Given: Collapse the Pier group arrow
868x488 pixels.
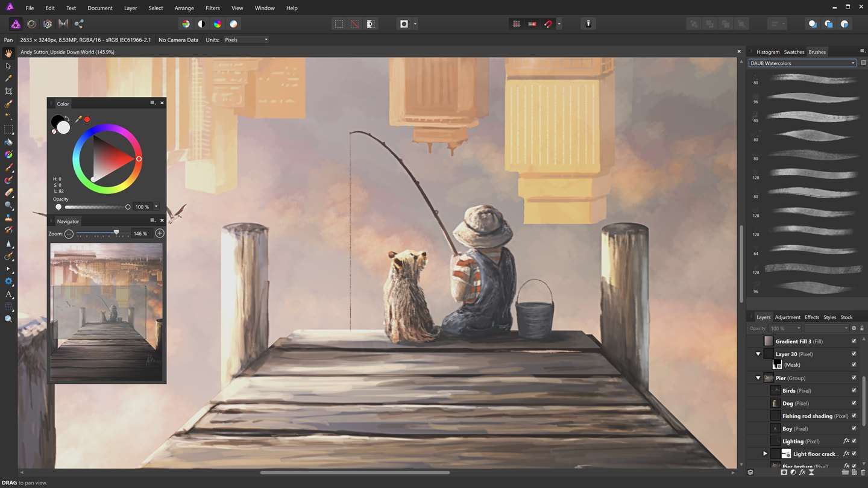Looking at the screenshot, I should 758,378.
